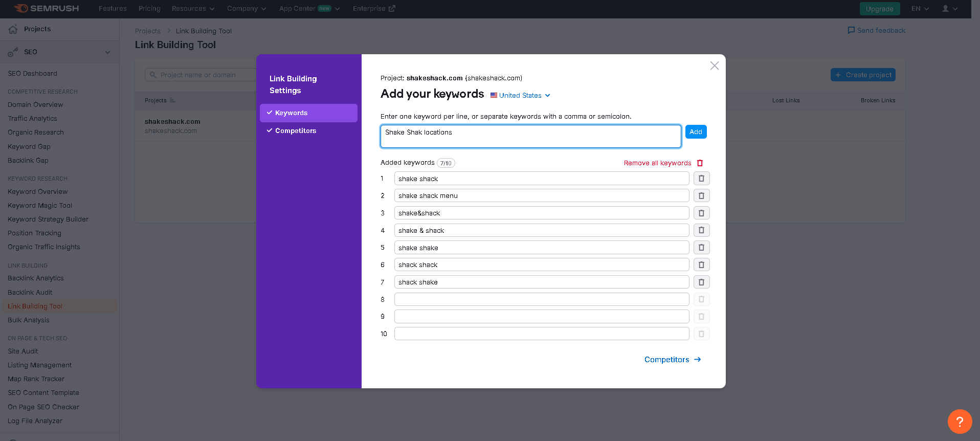Click the 'shake shack menu' keyword field
Image resolution: width=980 pixels, height=441 pixels.
click(542, 196)
